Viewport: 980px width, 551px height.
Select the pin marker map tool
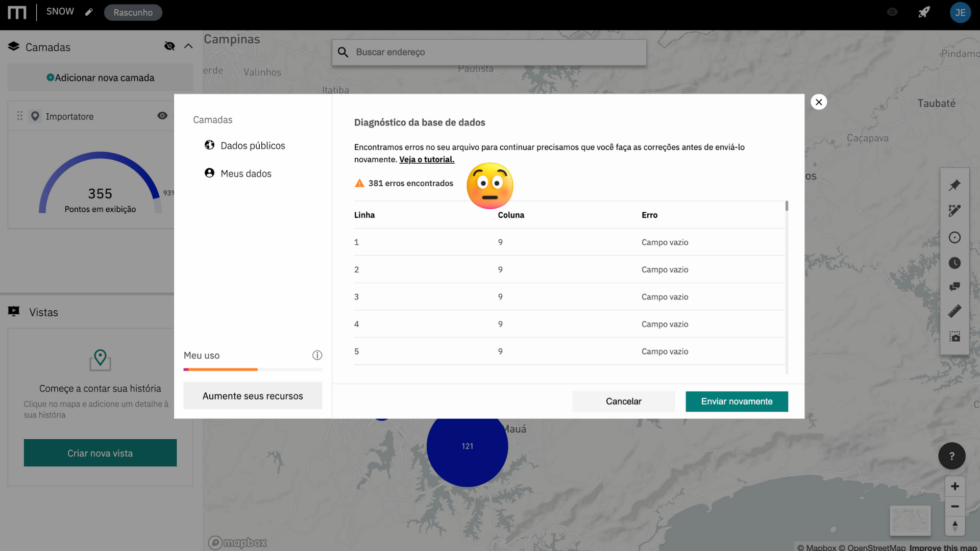pyautogui.click(x=954, y=185)
